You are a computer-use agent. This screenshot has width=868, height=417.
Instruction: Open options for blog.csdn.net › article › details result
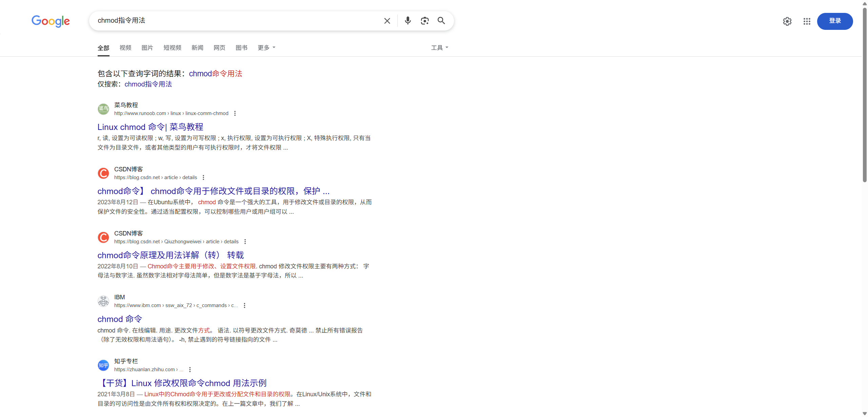point(203,177)
